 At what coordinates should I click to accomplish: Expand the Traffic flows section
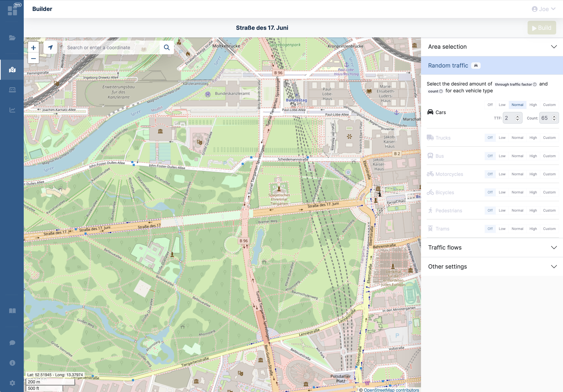(x=492, y=247)
